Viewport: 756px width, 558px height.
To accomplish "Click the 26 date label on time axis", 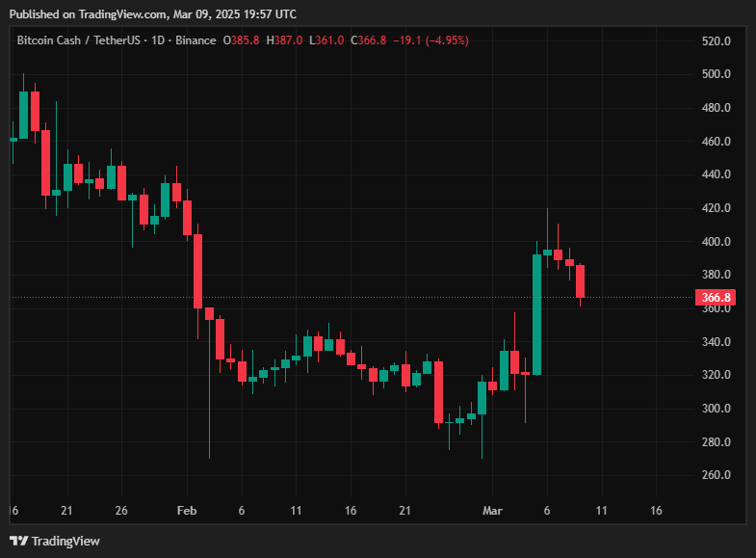I will pyautogui.click(x=121, y=511).
